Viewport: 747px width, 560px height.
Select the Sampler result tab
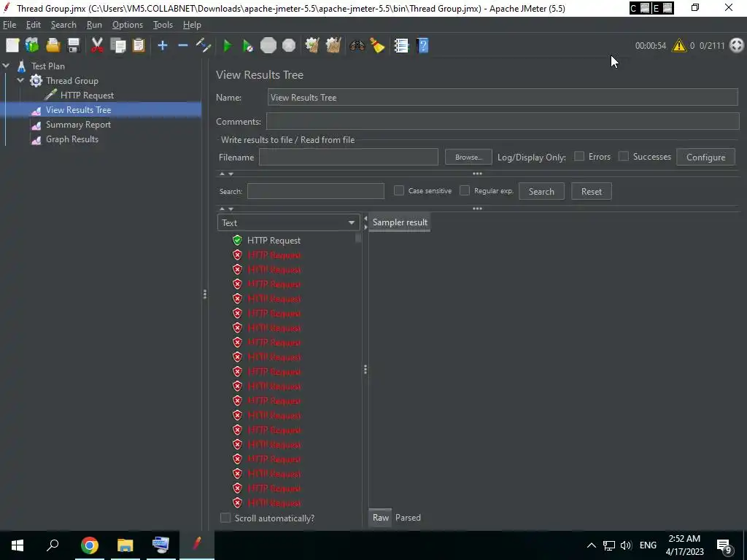click(x=400, y=222)
